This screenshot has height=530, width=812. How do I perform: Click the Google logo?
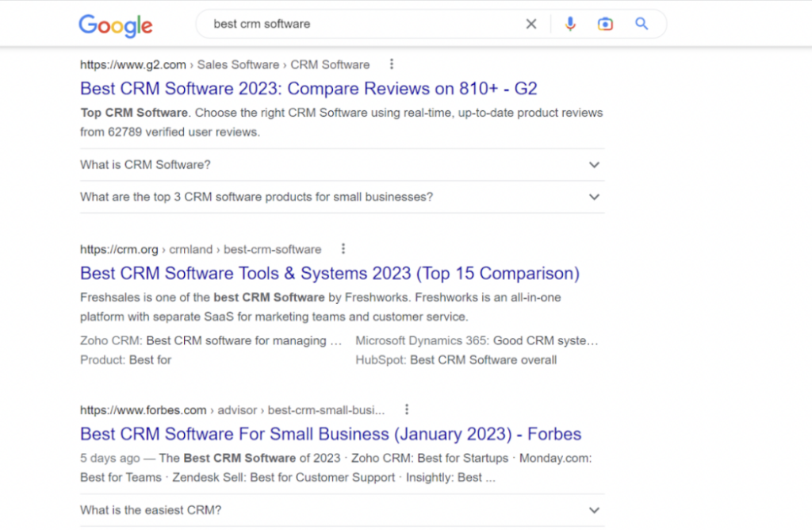tap(115, 25)
